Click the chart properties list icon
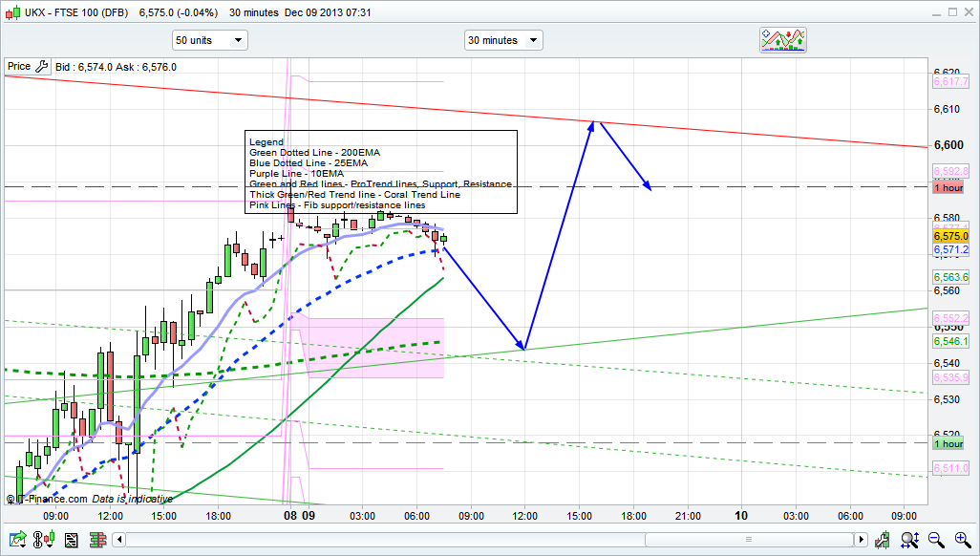 pyautogui.click(x=71, y=541)
